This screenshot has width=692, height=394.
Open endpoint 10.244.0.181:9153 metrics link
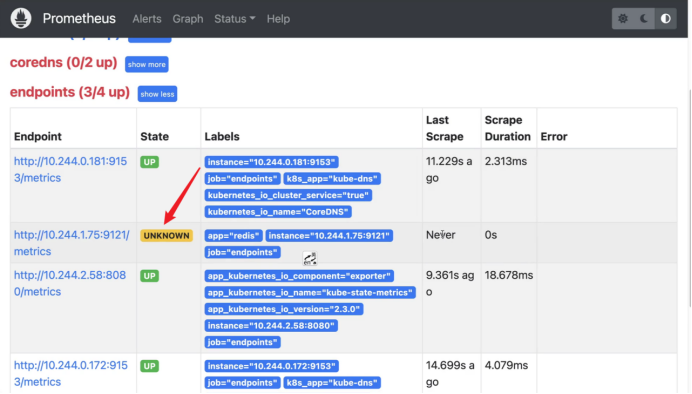coord(70,169)
